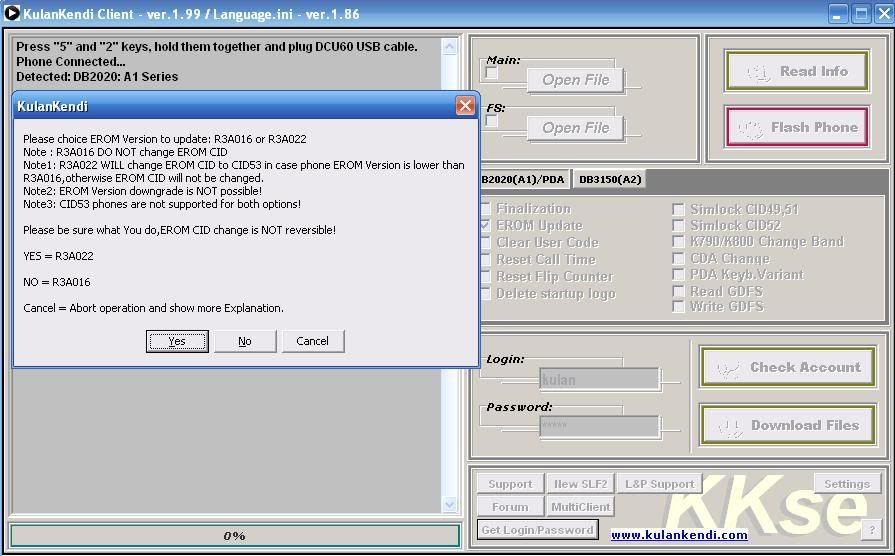
Task: Visit www.kulankendi.com link
Action: (679, 535)
